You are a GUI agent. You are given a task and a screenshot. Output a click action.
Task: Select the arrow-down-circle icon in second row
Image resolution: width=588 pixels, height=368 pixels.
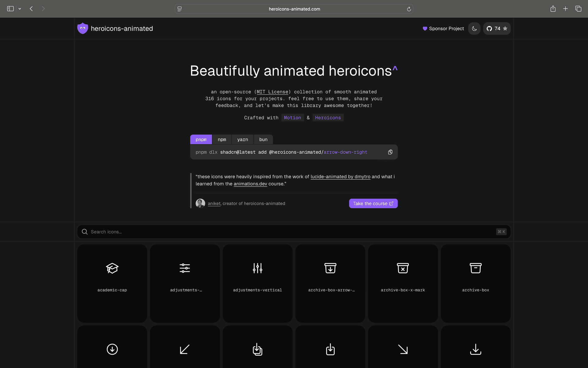[x=112, y=349]
